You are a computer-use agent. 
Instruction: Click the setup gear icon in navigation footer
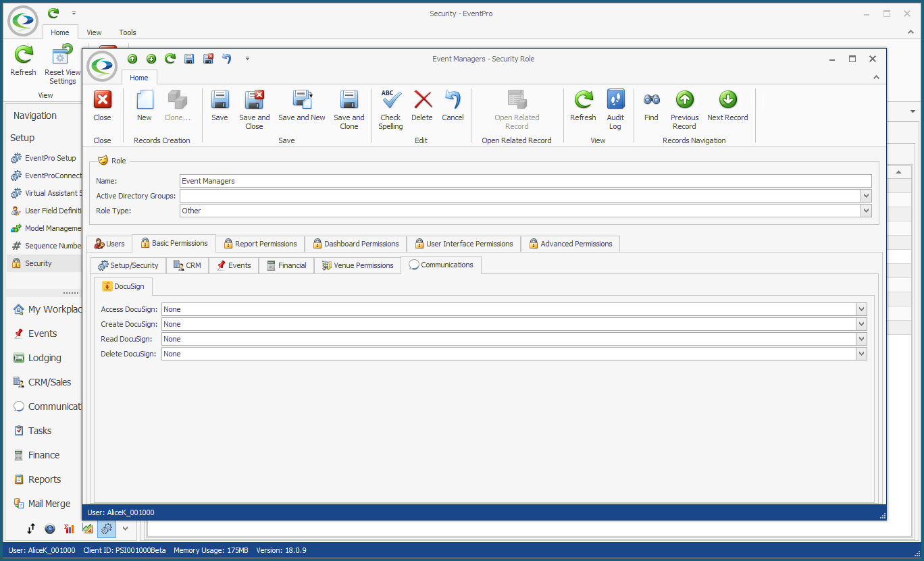[106, 529]
